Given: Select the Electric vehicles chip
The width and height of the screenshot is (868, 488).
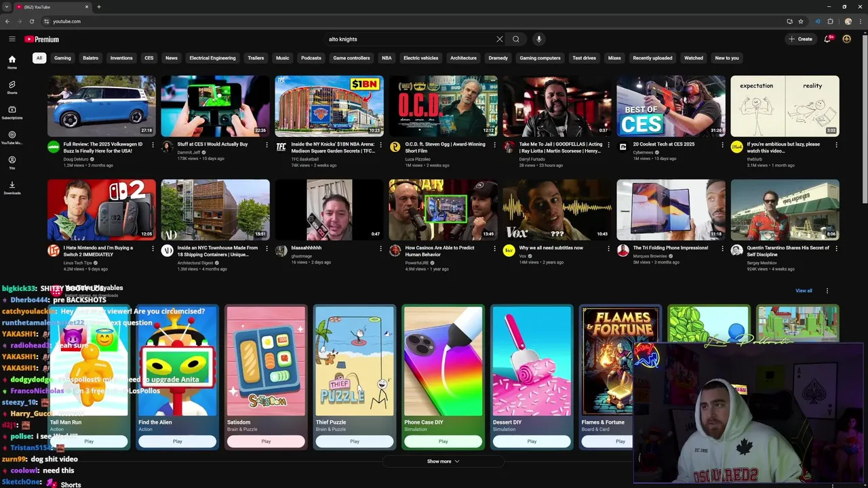Looking at the screenshot, I should point(421,58).
